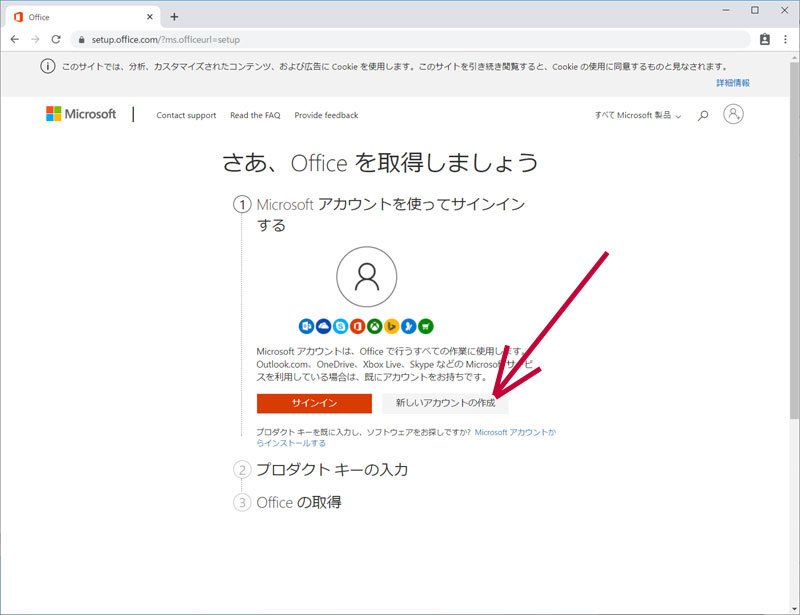Open 詳細情報 cookie details link
Screen dimensions: 800x615
[733, 83]
